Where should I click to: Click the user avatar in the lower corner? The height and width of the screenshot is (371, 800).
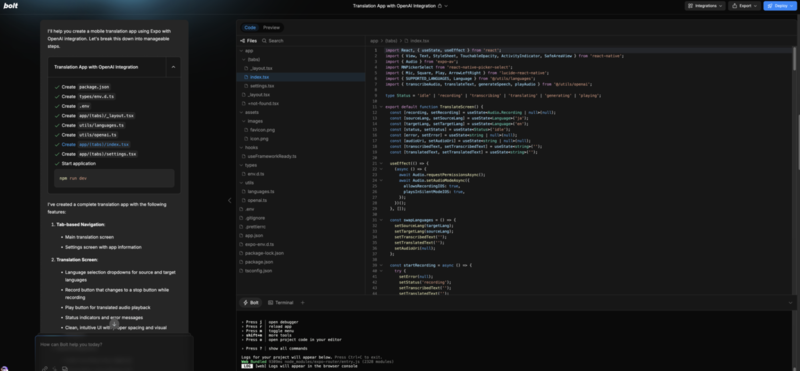tap(4, 367)
